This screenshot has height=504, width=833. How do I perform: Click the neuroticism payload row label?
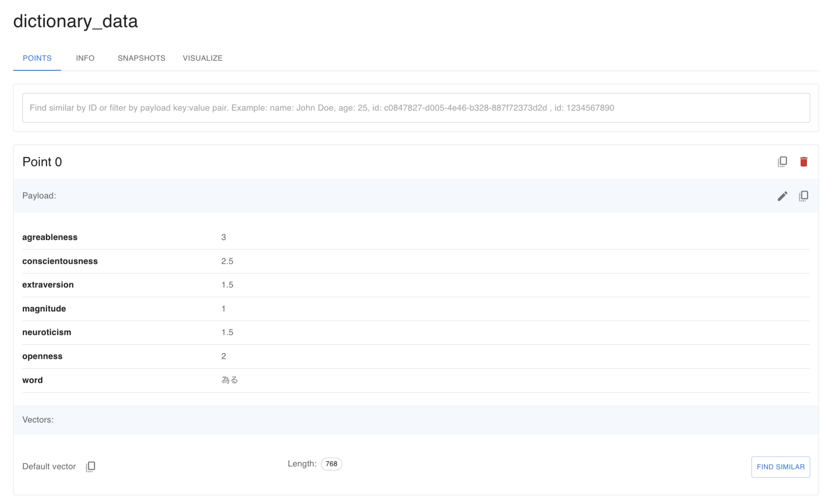tap(46, 332)
